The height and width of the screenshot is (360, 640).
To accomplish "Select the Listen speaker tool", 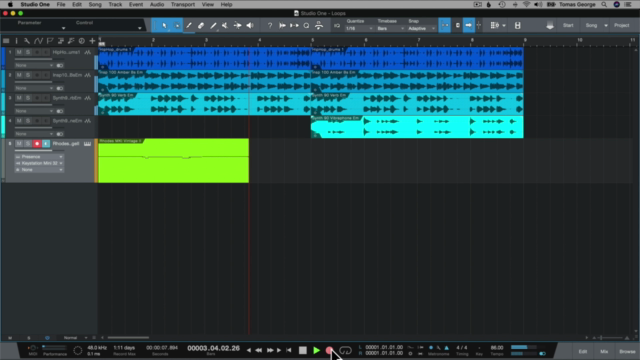I will click(250, 25).
